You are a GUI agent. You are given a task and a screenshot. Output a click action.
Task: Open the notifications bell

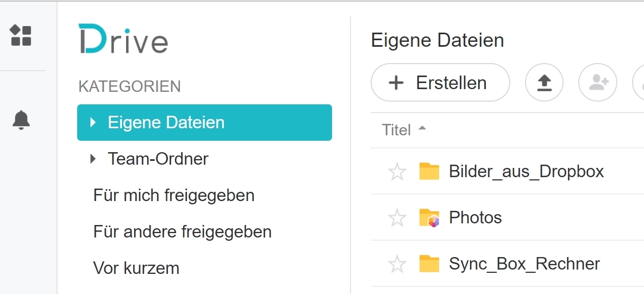tap(21, 120)
